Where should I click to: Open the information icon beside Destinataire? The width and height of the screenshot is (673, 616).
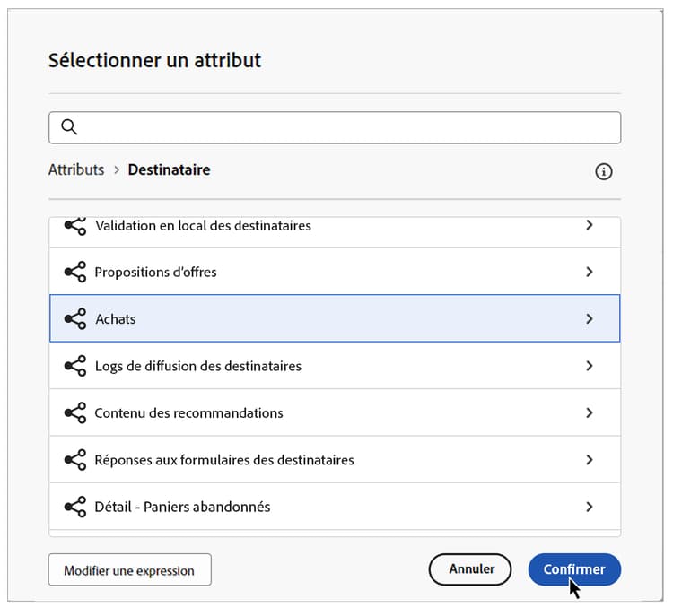coord(604,171)
